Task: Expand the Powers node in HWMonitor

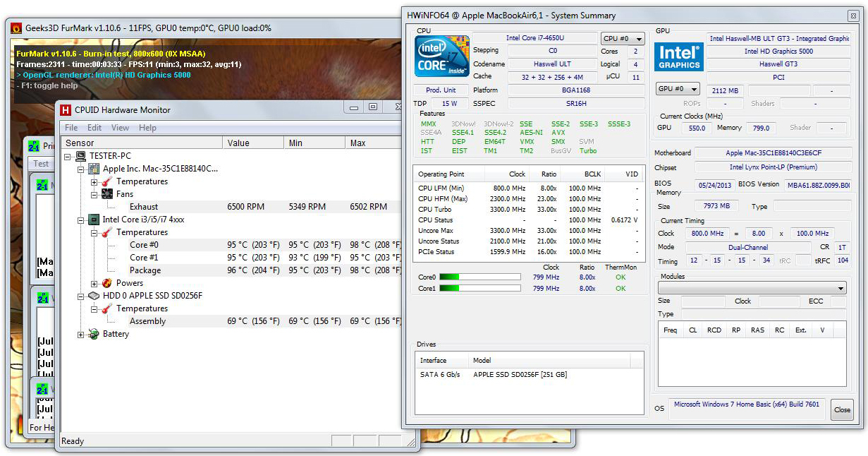Action: 94,283
